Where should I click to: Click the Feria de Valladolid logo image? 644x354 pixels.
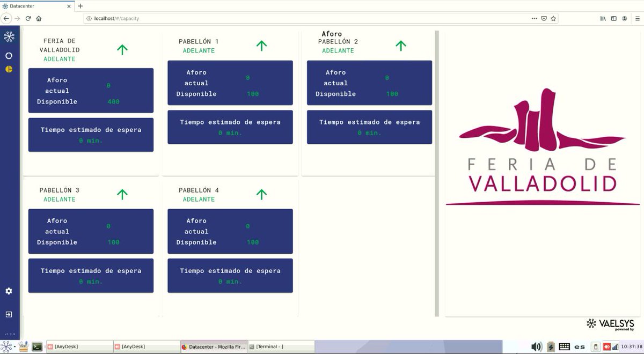[542, 146]
